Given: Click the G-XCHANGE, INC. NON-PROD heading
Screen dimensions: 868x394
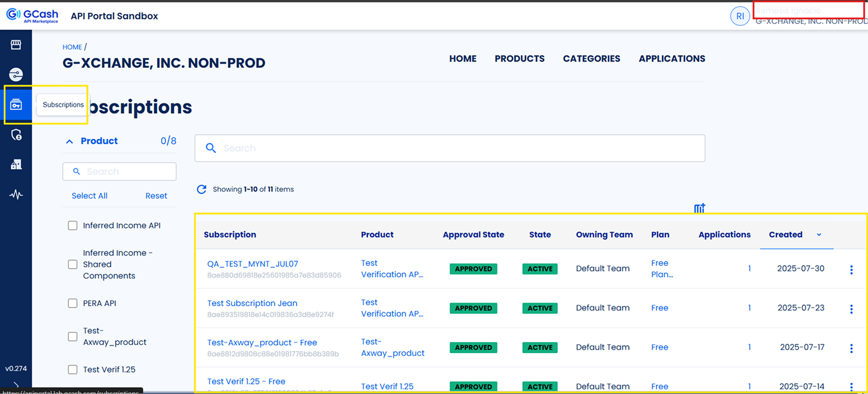Looking at the screenshot, I should pos(164,63).
